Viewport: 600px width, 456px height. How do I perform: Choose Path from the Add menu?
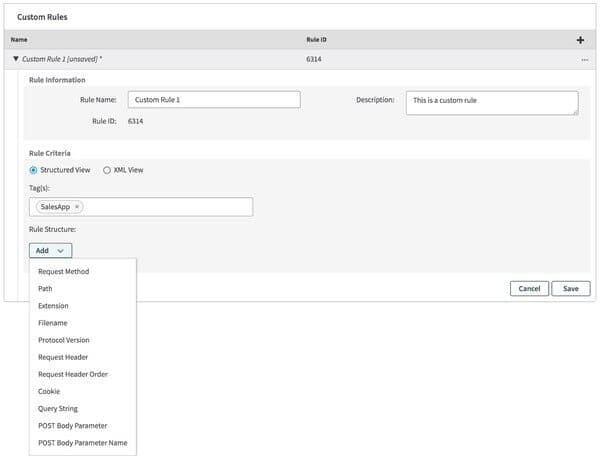pyautogui.click(x=46, y=288)
